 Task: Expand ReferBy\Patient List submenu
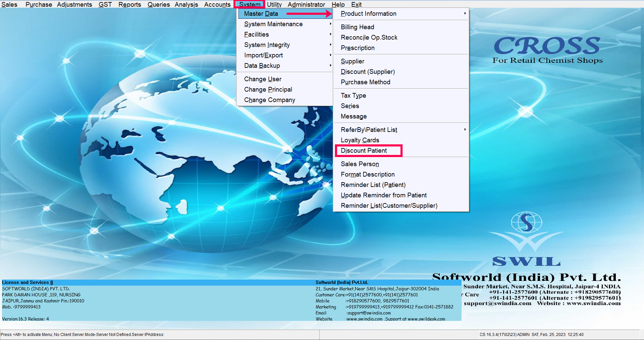[401, 130]
